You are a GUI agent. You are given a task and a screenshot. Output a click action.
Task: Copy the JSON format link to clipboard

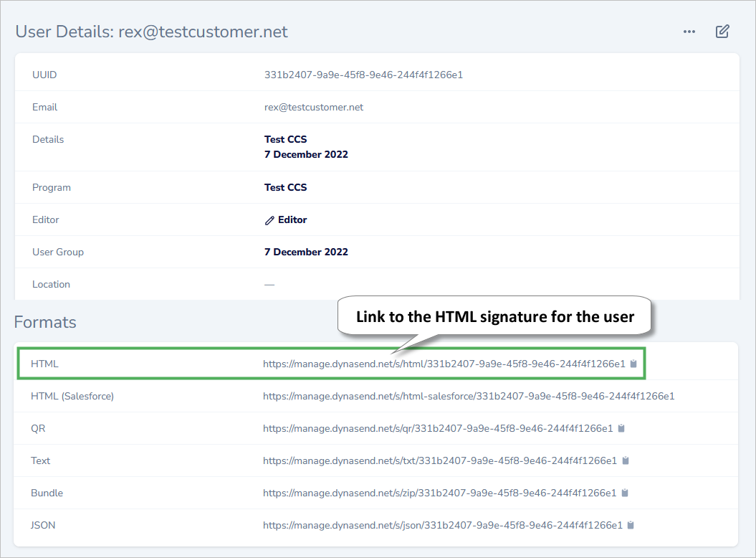click(x=631, y=525)
